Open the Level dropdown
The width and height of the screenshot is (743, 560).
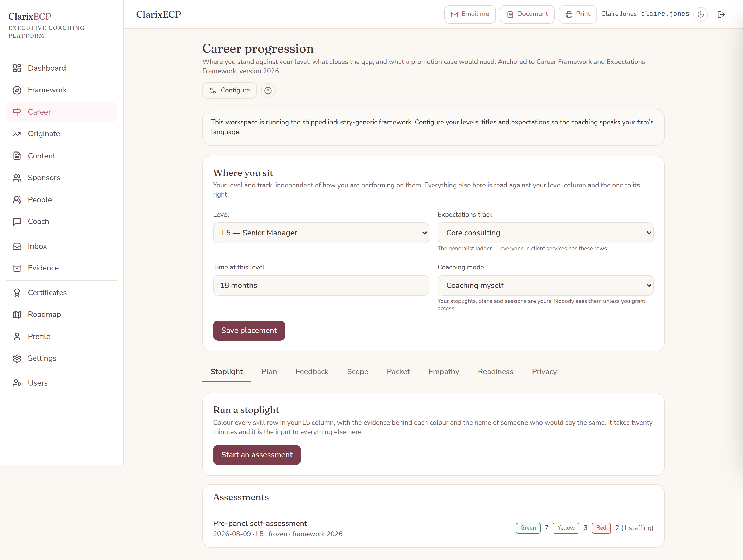(321, 233)
